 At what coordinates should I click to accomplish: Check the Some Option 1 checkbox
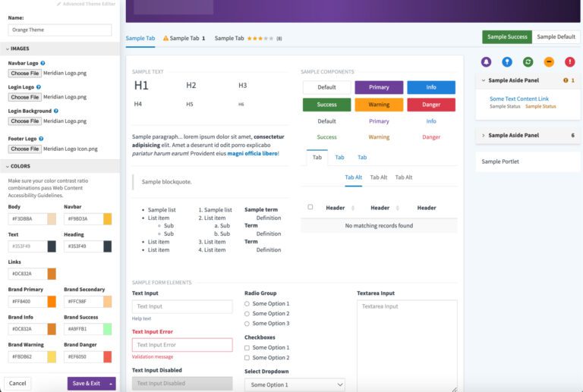(247, 347)
